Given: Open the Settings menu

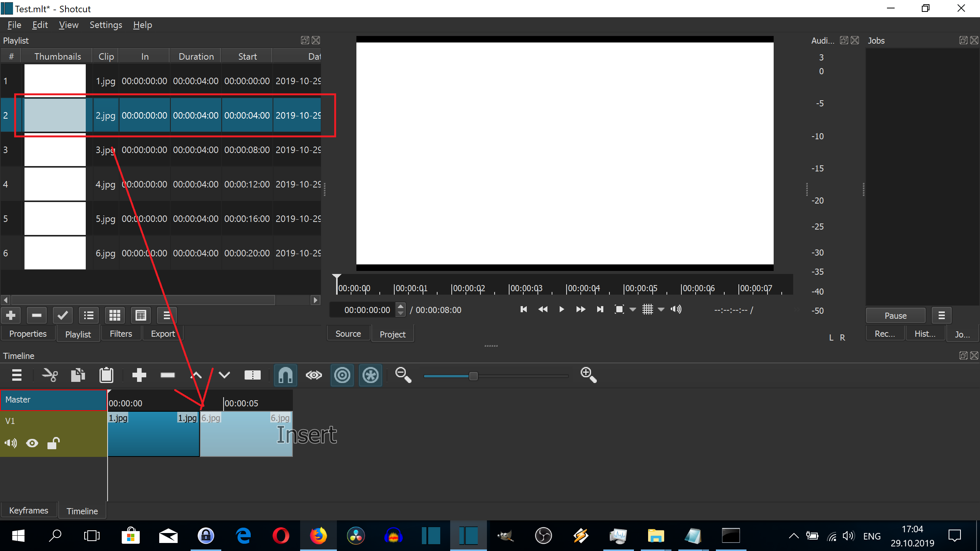Looking at the screenshot, I should click(106, 25).
